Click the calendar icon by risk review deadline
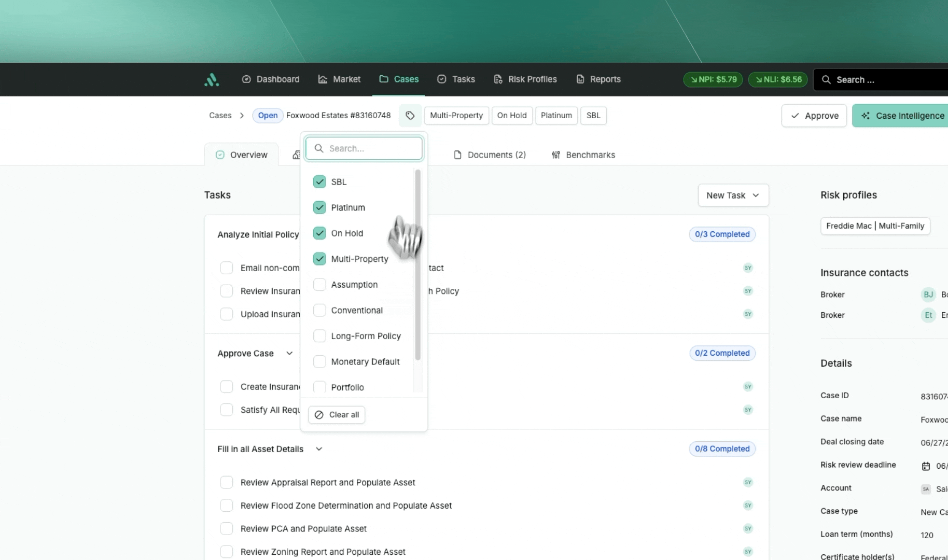Viewport: 948px width, 560px height. tap(926, 466)
